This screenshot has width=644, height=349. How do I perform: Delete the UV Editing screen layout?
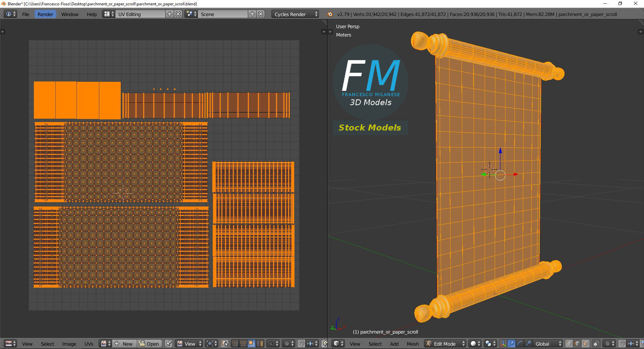(x=178, y=14)
